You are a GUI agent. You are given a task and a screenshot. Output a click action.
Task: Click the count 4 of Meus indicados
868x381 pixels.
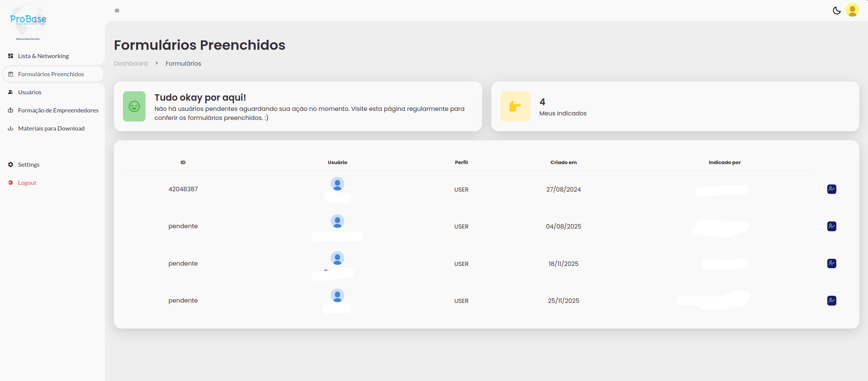tap(542, 102)
